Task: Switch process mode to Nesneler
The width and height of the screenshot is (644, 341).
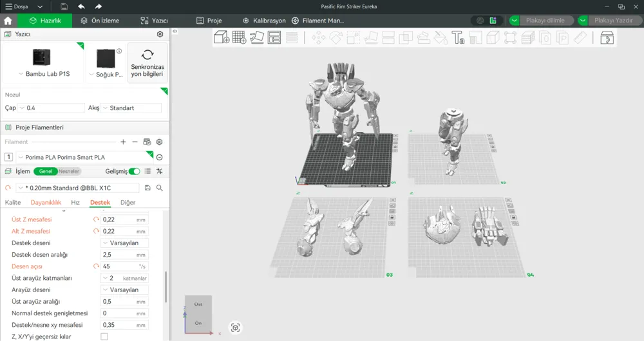Action: point(69,171)
